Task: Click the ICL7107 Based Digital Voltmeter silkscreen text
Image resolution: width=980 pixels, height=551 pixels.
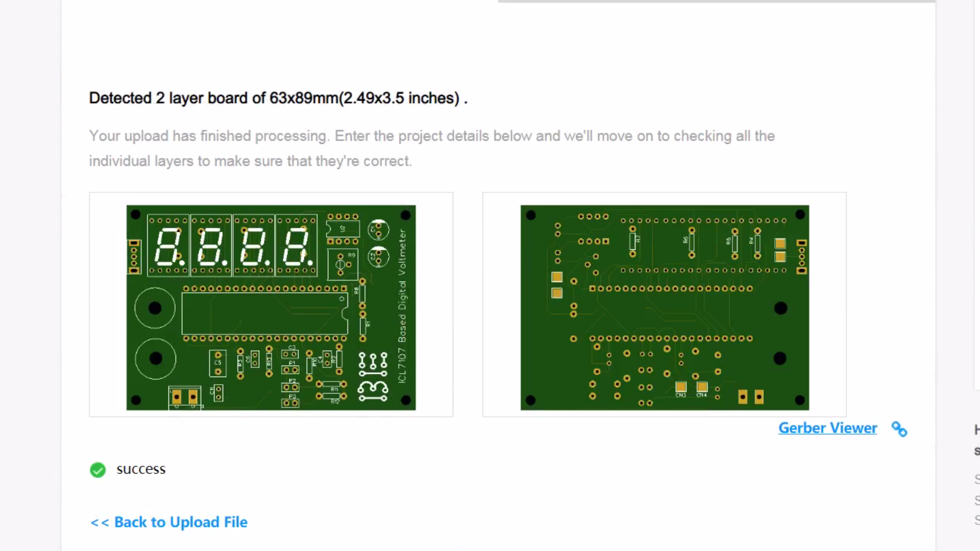Action: (x=402, y=306)
